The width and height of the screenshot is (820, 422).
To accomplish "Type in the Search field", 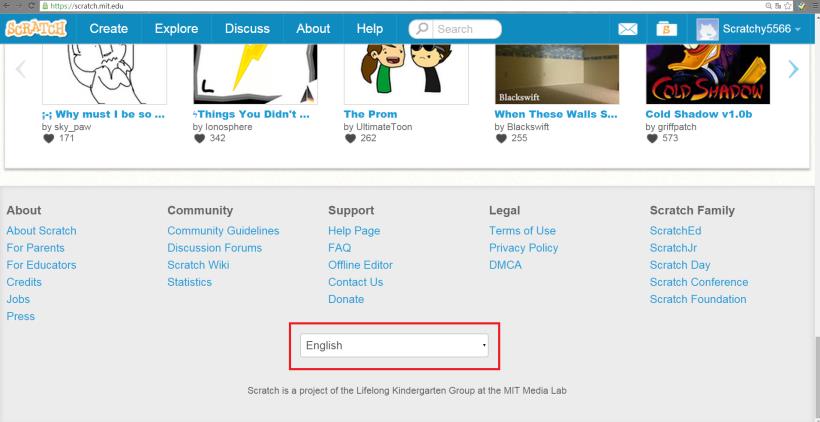I will 465,29.
